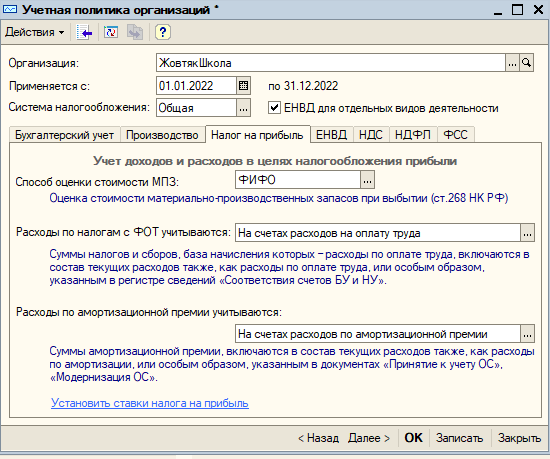This screenshot has height=459, width=550.
Task: Click the text по 31.12.2022
Action: click(303, 86)
